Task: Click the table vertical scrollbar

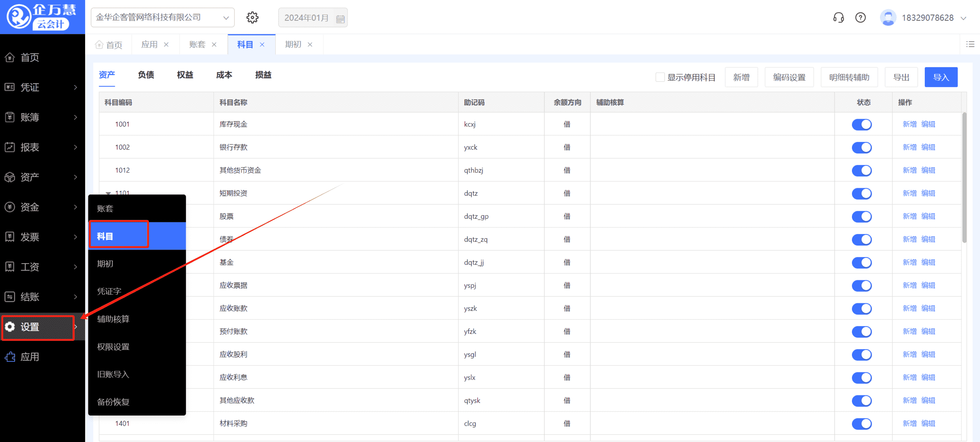Action: [x=964, y=178]
